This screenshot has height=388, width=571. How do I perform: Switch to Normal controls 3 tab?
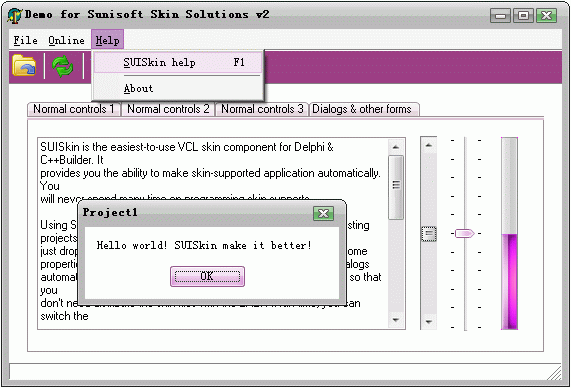point(262,109)
